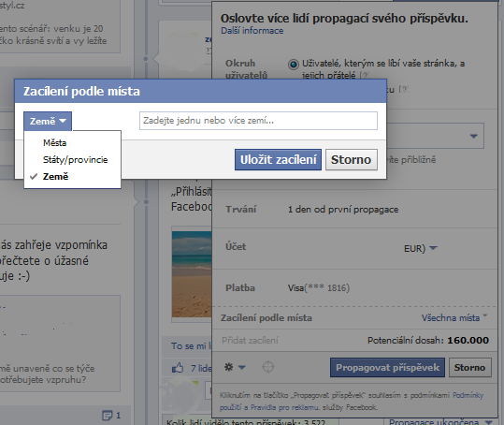This screenshot has height=425, width=504.
Task: Choose Státy/provincie from the menu
Action: pyautogui.click(x=75, y=159)
